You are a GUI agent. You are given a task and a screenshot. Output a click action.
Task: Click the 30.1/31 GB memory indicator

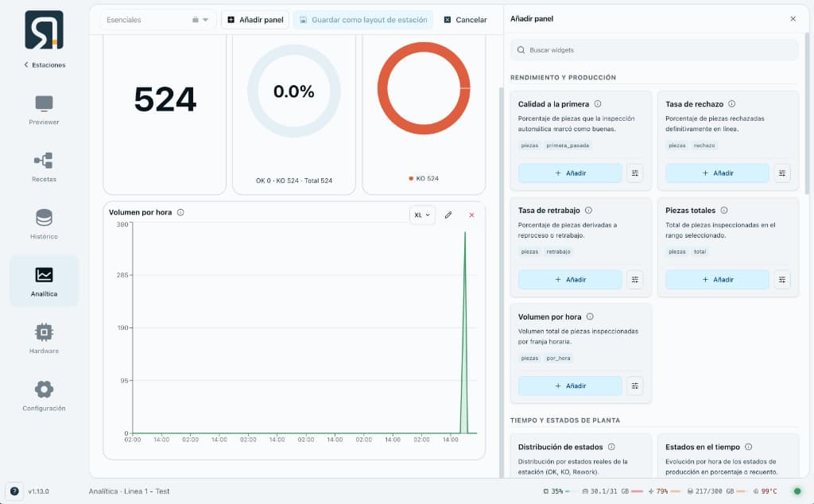pos(613,491)
